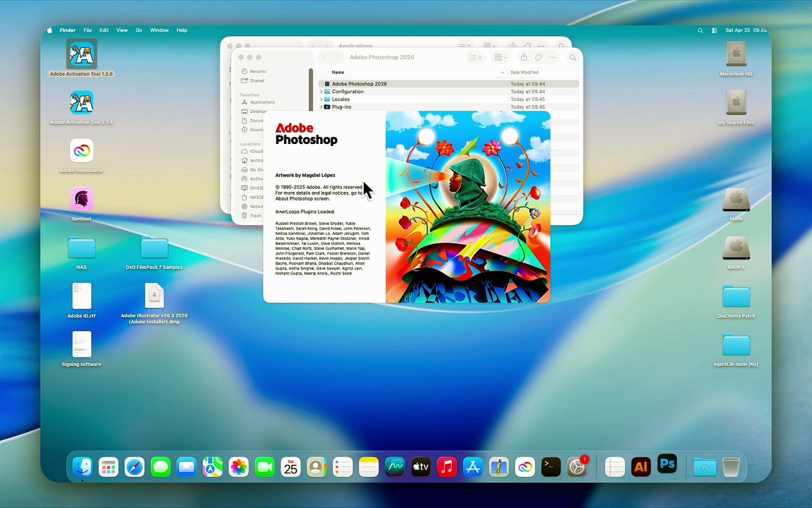Open the Apple menu
This screenshot has width=812, height=508.
click(x=50, y=30)
